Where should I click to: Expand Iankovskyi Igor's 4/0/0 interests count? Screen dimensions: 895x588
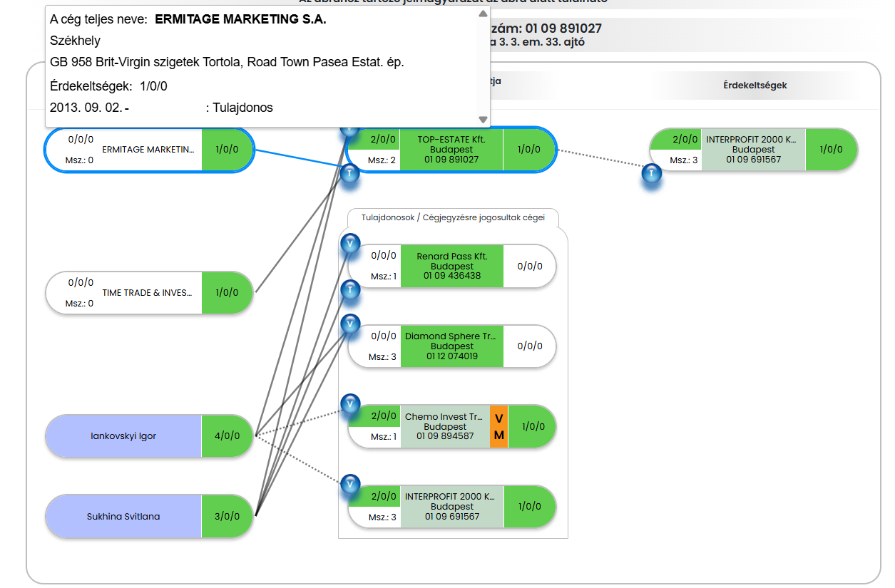click(x=227, y=436)
